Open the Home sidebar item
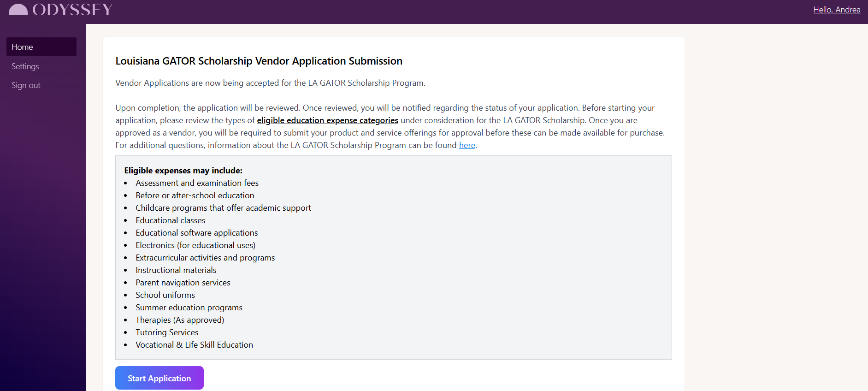The height and width of the screenshot is (391, 868). click(41, 47)
